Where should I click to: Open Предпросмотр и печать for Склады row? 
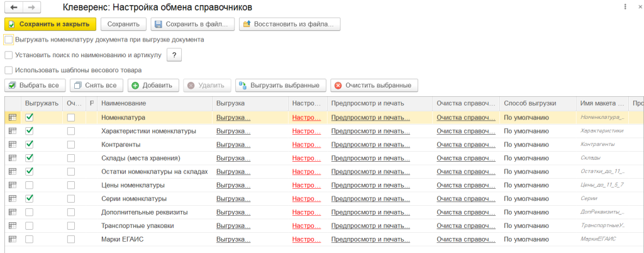370,158
